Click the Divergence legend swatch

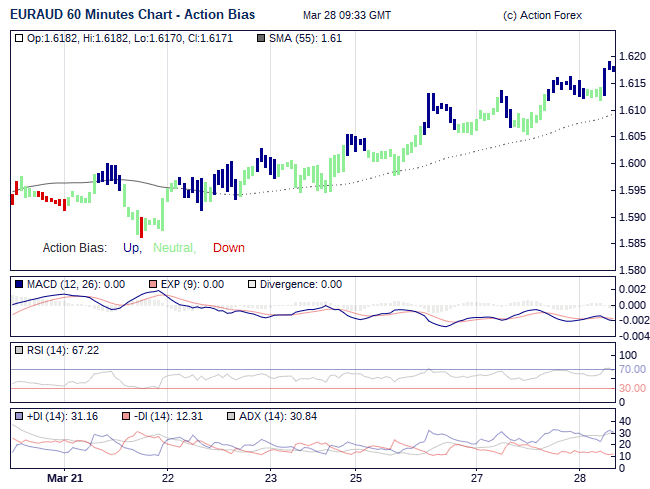point(251,284)
